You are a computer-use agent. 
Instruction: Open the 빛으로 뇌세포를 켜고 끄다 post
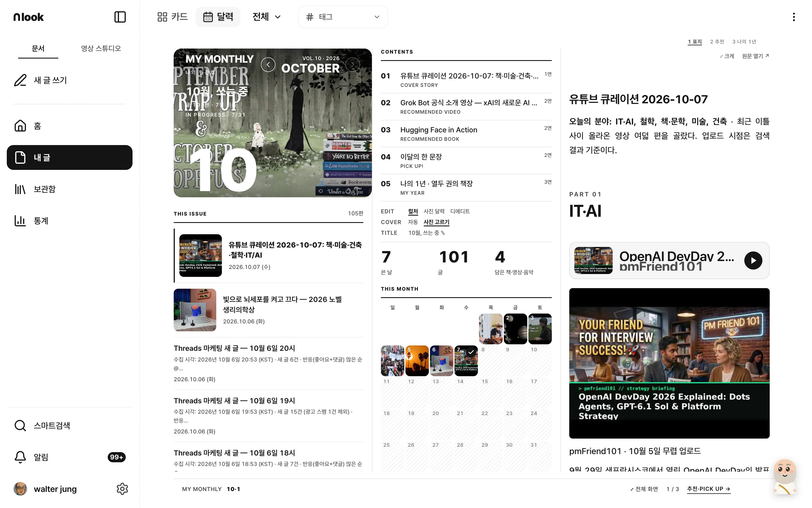coord(268,310)
